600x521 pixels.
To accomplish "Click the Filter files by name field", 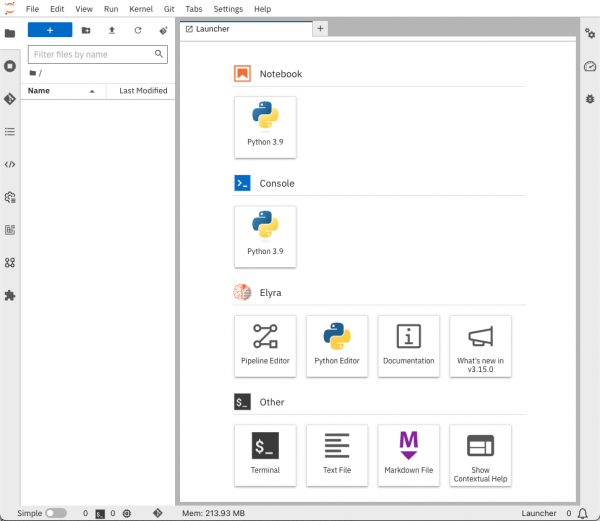I will click(x=98, y=54).
